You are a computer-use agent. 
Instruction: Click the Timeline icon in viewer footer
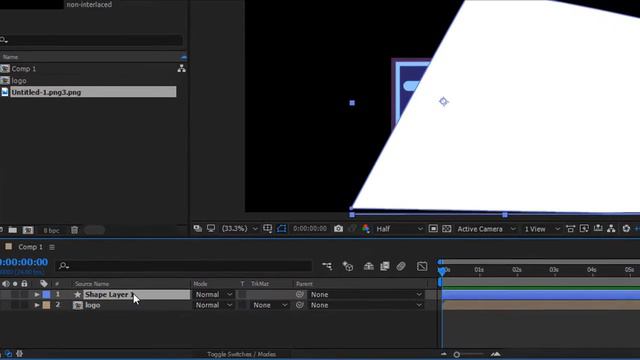(598, 229)
